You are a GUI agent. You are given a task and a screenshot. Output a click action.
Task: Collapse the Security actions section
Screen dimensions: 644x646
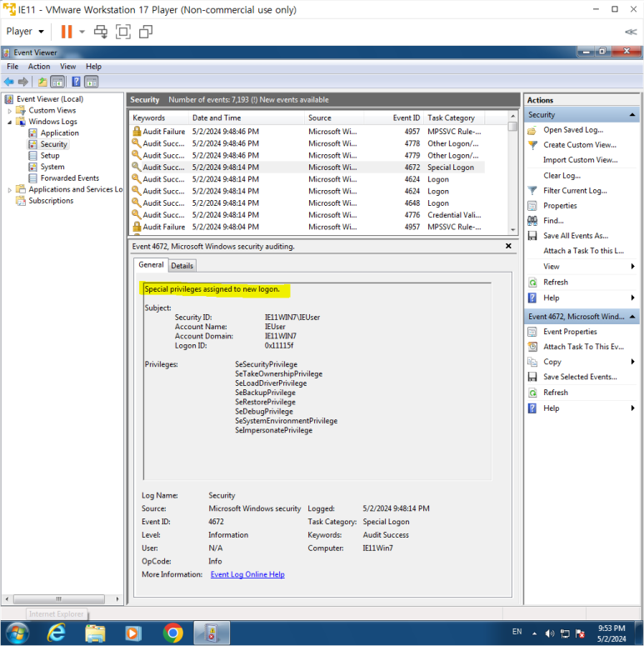[632, 115]
